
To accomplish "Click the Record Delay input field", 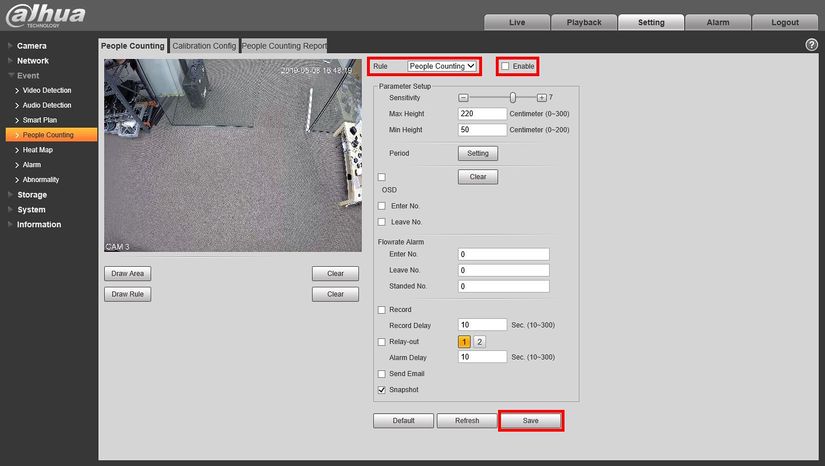I will click(482, 325).
